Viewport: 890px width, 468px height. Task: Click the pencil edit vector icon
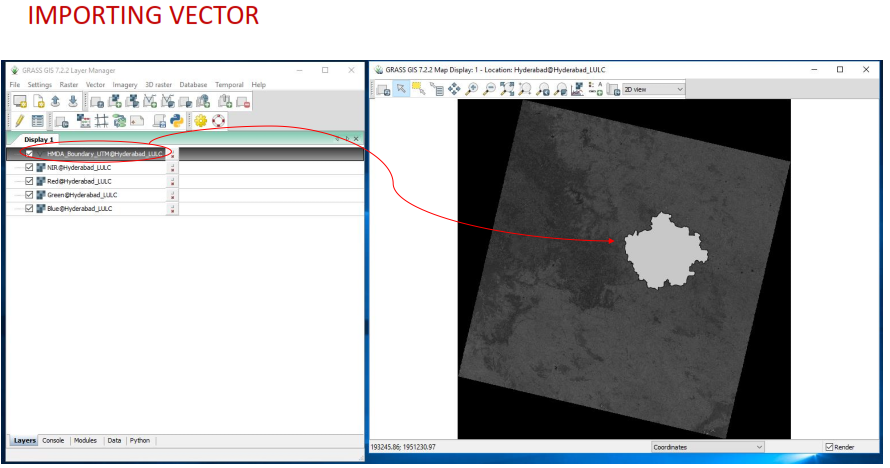point(19,121)
